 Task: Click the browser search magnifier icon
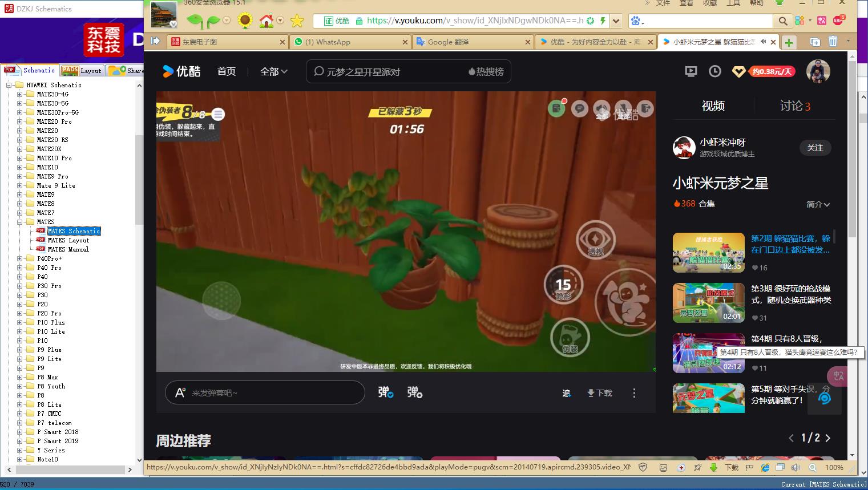pyautogui.click(x=782, y=21)
